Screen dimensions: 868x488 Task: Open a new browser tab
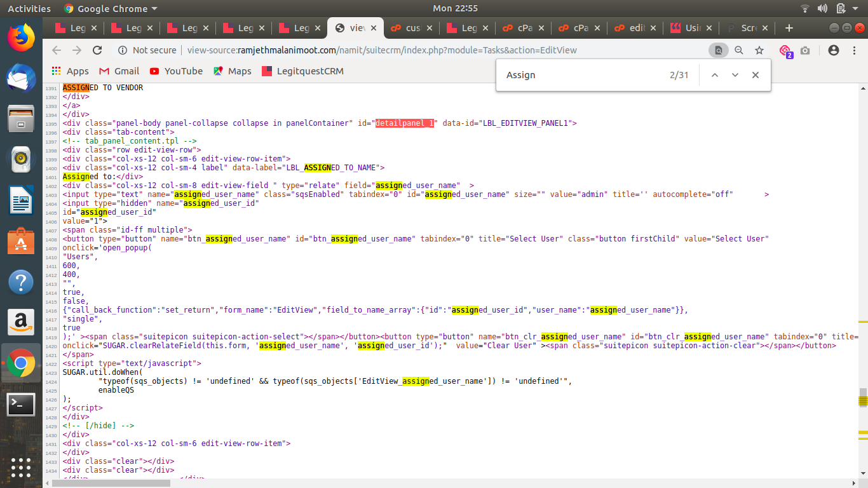tap(789, 28)
